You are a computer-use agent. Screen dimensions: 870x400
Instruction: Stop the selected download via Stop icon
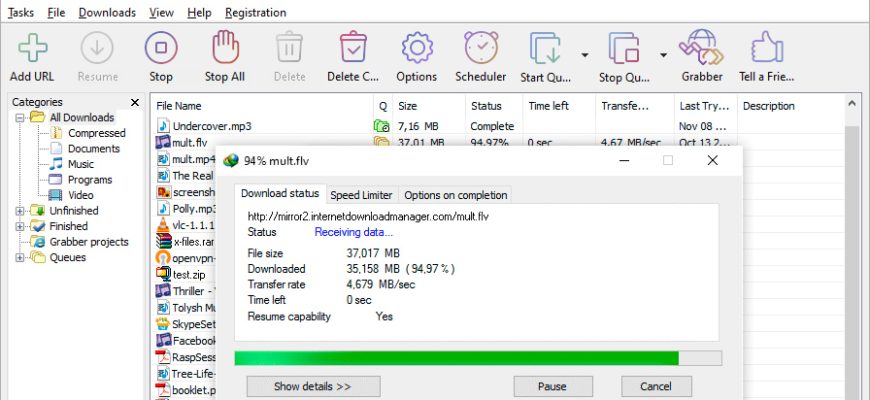(161, 48)
